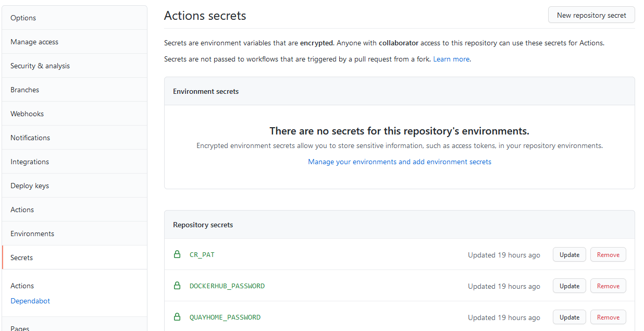644x331 pixels.
Task: Click the Actions secrets page title
Action: tap(205, 16)
